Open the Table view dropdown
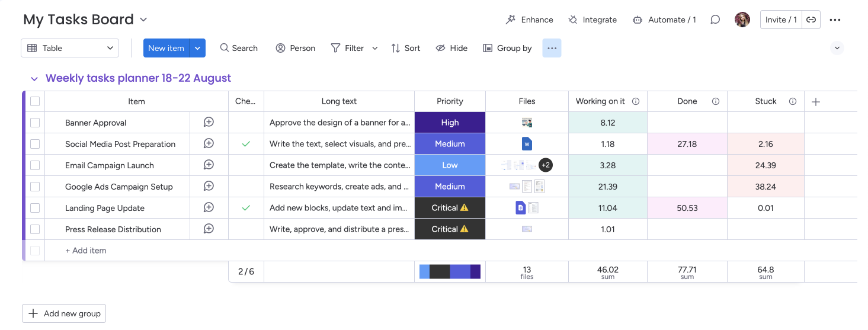868x330 pixels. point(70,48)
